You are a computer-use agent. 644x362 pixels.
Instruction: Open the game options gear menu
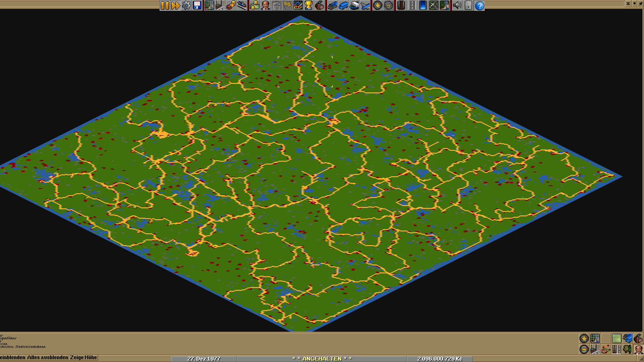click(186, 5)
